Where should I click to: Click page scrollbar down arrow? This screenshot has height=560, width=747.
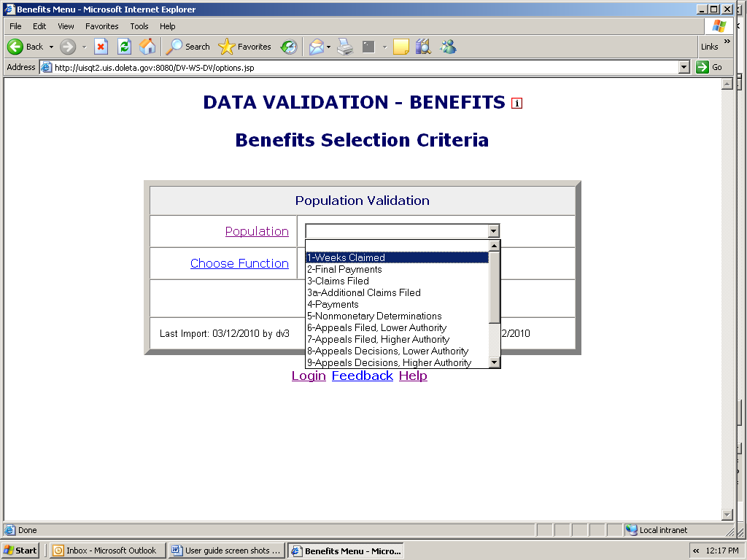click(x=727, y=514)
